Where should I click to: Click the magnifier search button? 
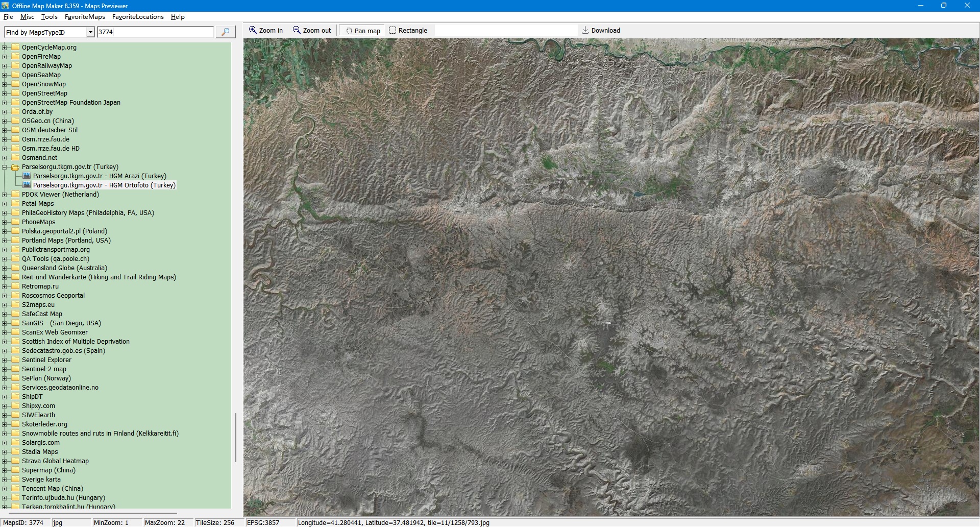[x=225, y=32]
